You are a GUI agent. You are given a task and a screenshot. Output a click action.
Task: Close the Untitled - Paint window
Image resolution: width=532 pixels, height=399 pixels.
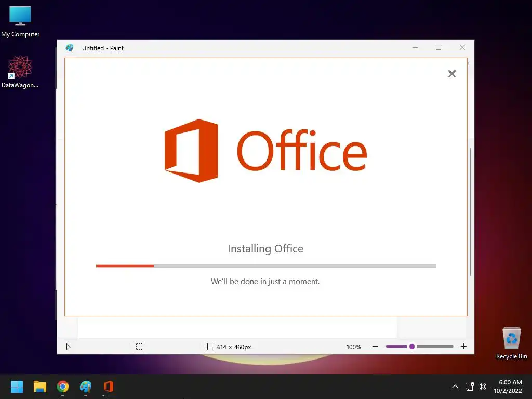pyautogui.click(x=462, y=47)
